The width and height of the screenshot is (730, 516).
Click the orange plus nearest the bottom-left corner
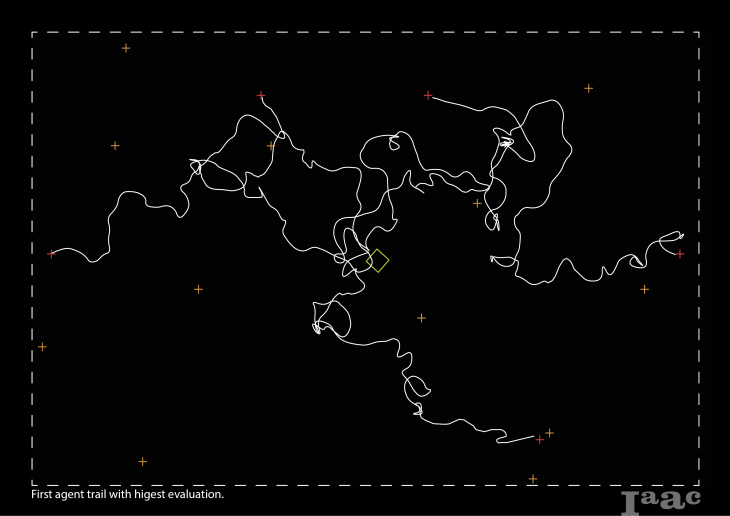click(x=142, y=461)
